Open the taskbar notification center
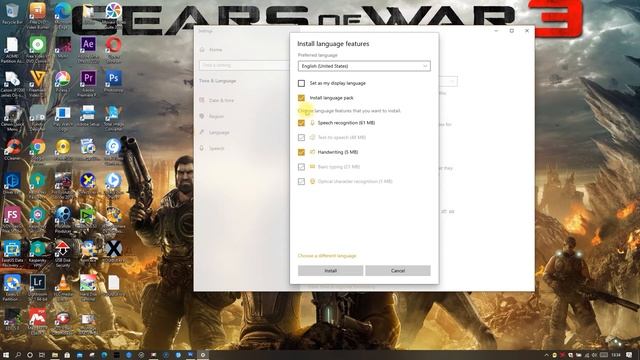Screen dimensions: 640x360 [x=629, y=355]
